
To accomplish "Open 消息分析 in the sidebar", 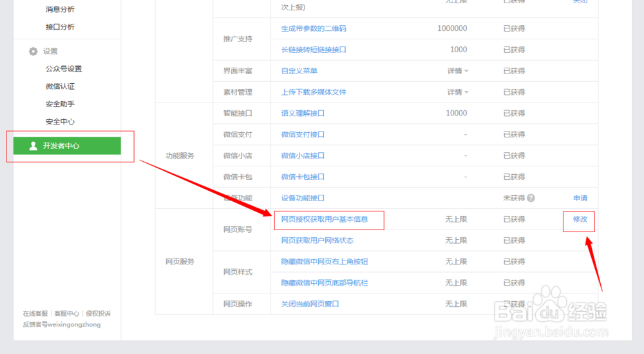I will [60, 9].
